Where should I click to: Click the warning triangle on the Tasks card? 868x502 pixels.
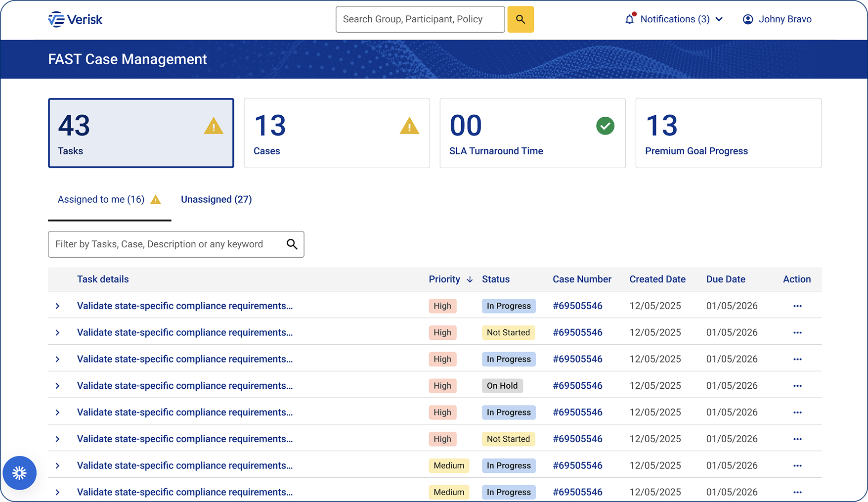(x=214, y=126)
